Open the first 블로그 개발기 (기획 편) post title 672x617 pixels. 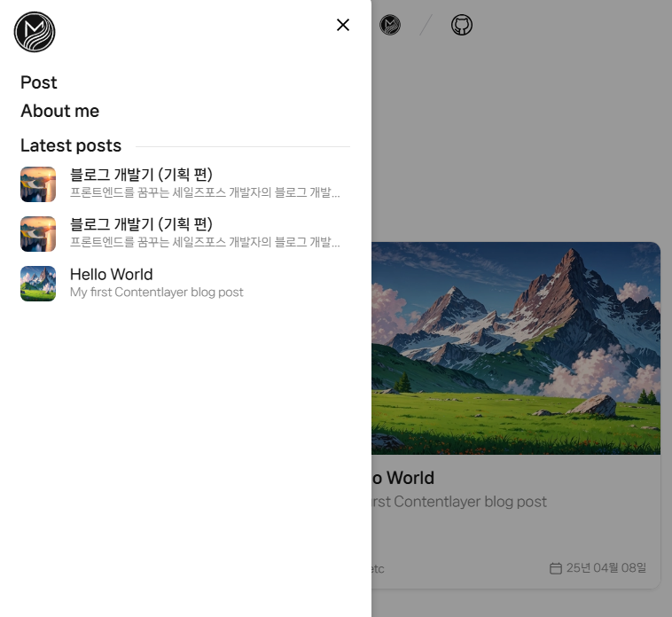[142, 175]
